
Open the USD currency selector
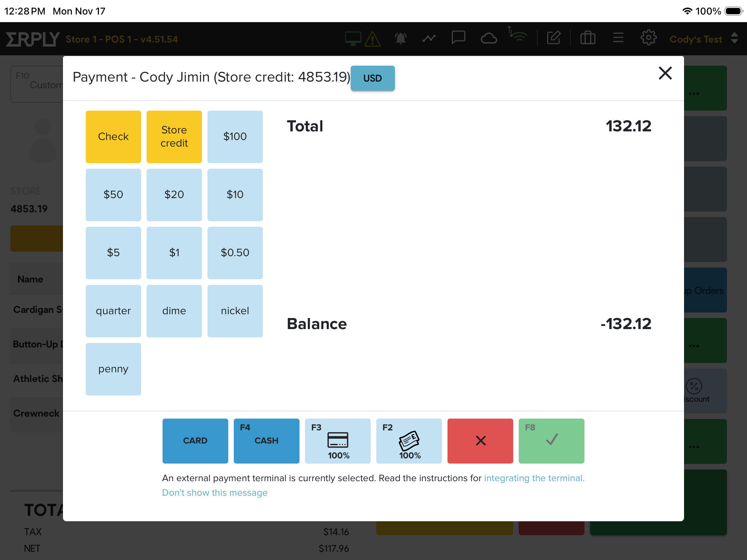pyautogui.click(x=372, y=78)
